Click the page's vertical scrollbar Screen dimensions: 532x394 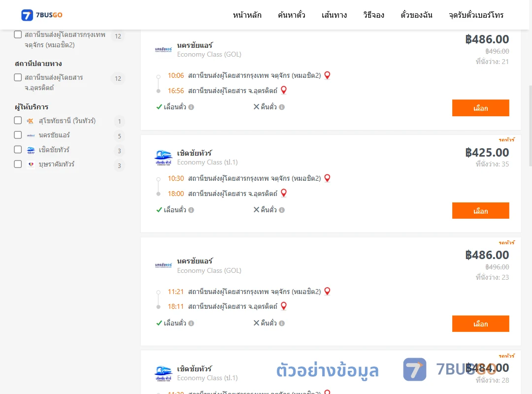(530, 126)
